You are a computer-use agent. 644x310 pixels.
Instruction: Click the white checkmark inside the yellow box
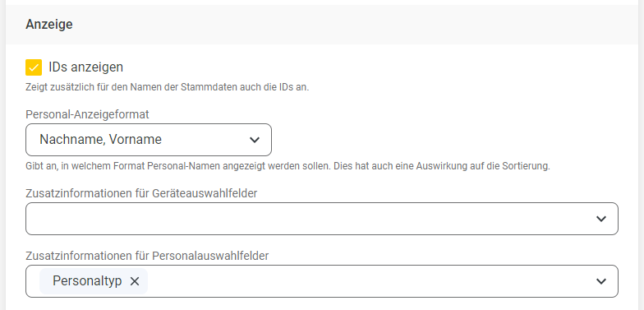pos(34,67)
